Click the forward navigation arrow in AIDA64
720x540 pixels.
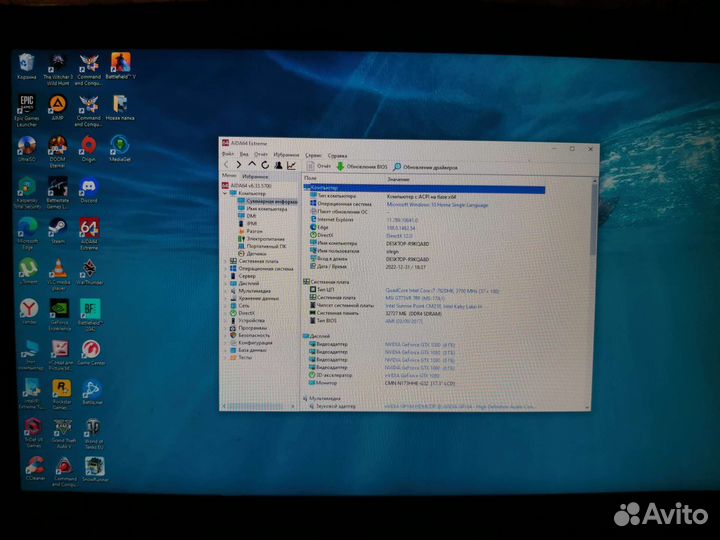238,164
